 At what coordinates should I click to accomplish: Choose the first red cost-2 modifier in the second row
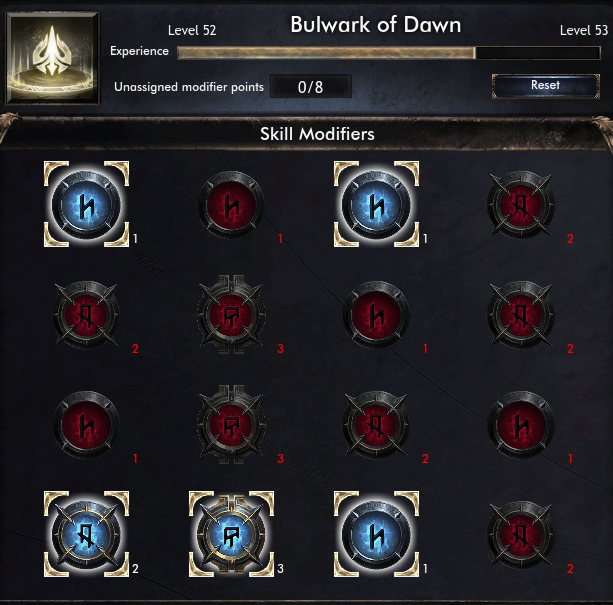[x=86, y=315]
